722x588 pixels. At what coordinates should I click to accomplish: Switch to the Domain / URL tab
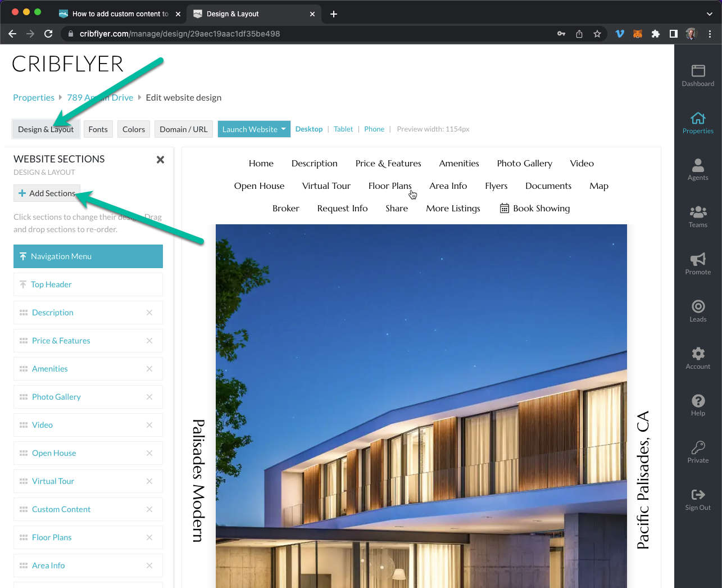click(x=184, y=129)
